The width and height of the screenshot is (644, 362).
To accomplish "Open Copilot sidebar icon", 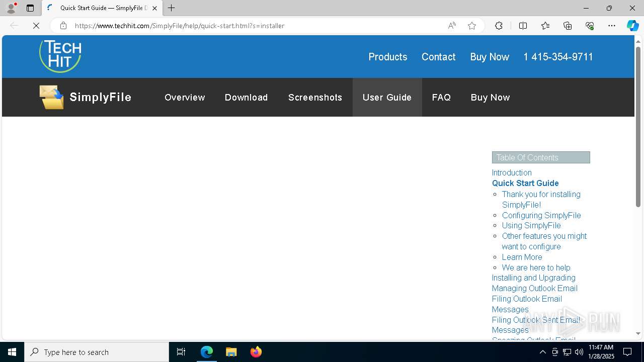I will tap(632, 26).
